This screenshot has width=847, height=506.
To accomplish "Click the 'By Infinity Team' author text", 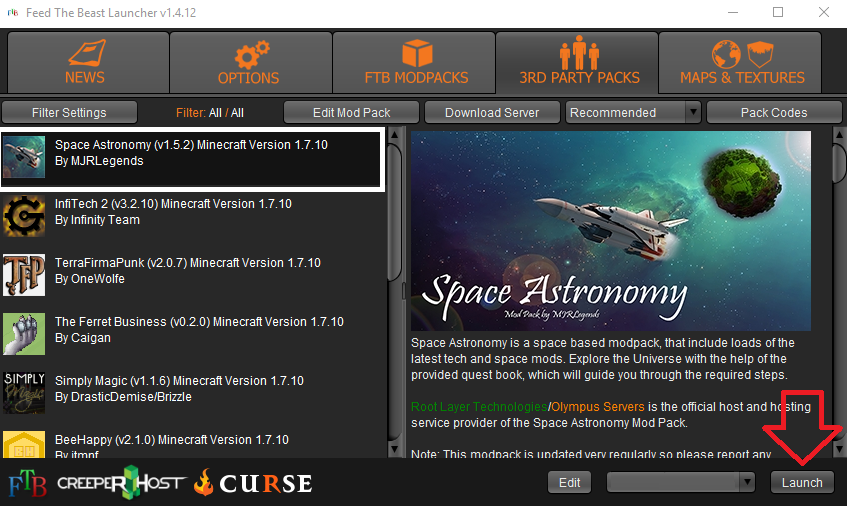I will [97, 220].
